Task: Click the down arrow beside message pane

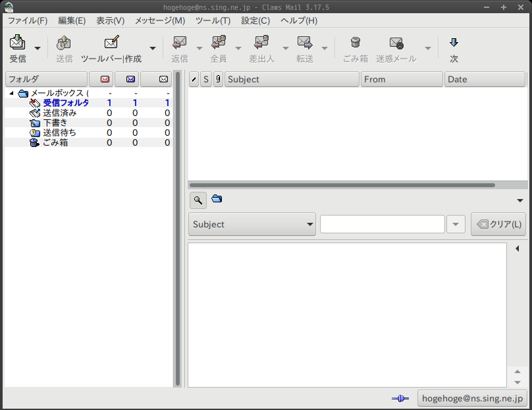Action: (518, 382)
